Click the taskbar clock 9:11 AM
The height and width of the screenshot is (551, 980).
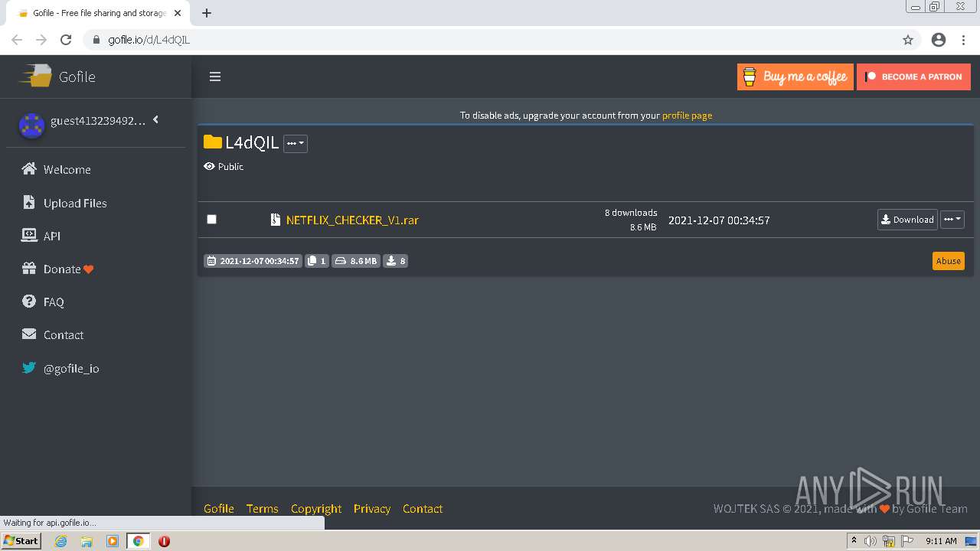(x=941, y=541)
